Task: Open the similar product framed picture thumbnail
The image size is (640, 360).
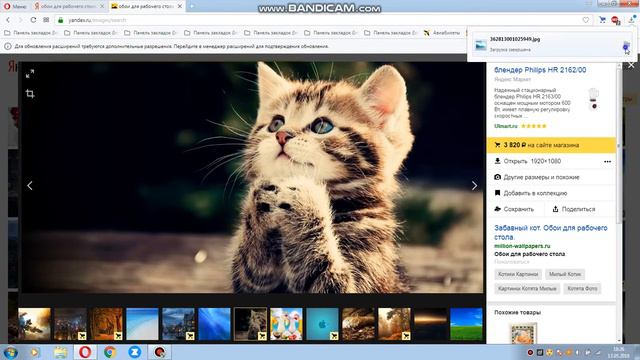Action: point(524,333)
